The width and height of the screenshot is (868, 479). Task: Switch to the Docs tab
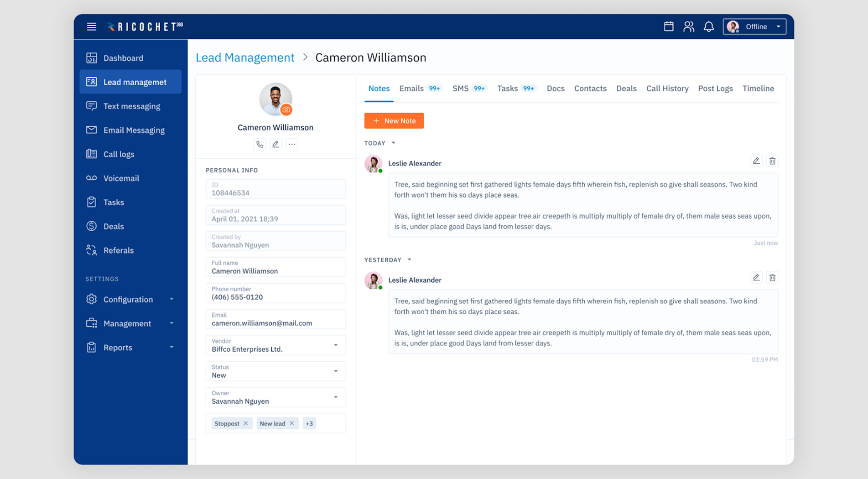pyautogui.click(x=556, y=89)
